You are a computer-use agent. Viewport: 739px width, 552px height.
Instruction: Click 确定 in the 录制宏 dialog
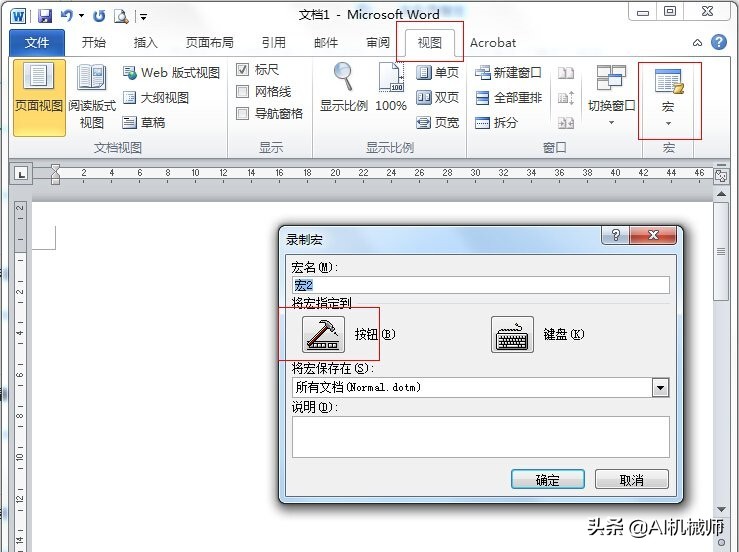[x=548, y=480]
